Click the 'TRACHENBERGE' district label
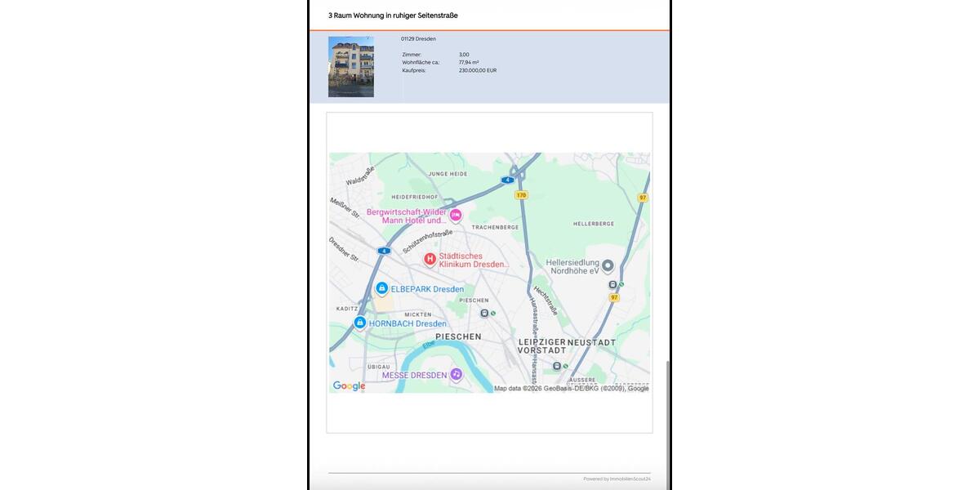 [x=496, y=227]
